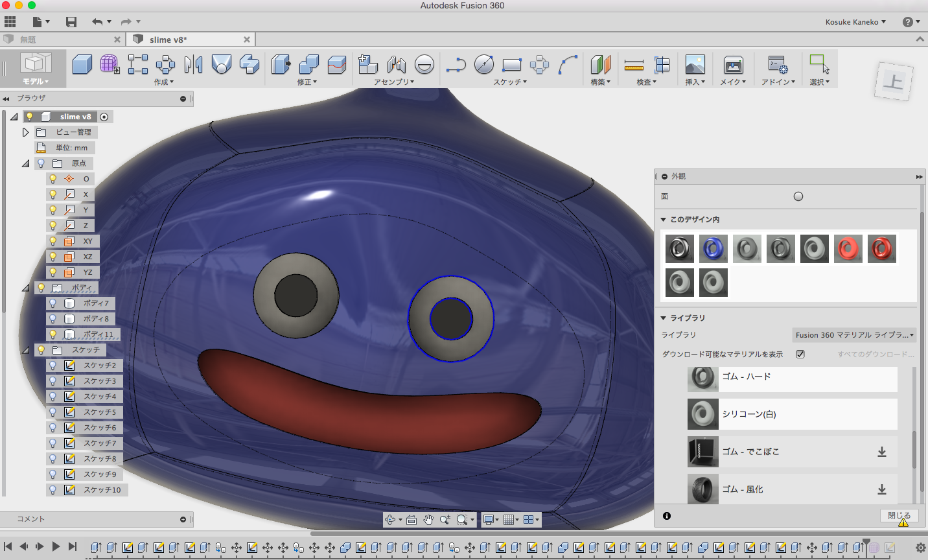Image resolution: width=928 pixels, height=560 pixels.
Task: Open the 作成 menu
Action: point(163,82)
